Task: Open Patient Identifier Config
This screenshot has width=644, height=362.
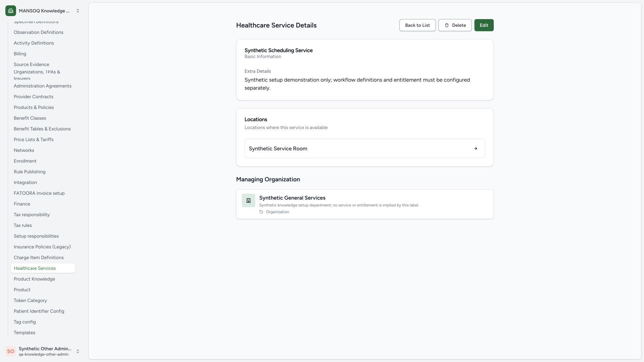Action: [x=43, y=311]
